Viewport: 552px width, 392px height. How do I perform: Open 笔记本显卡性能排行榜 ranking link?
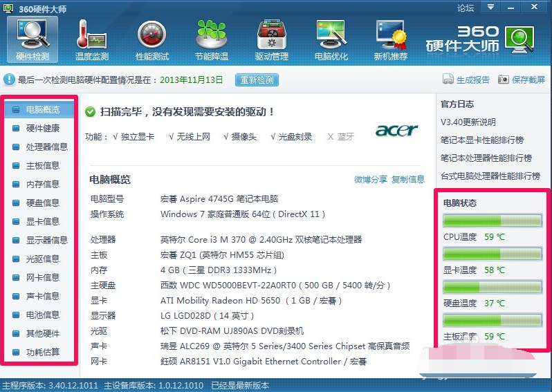point(482,140)
